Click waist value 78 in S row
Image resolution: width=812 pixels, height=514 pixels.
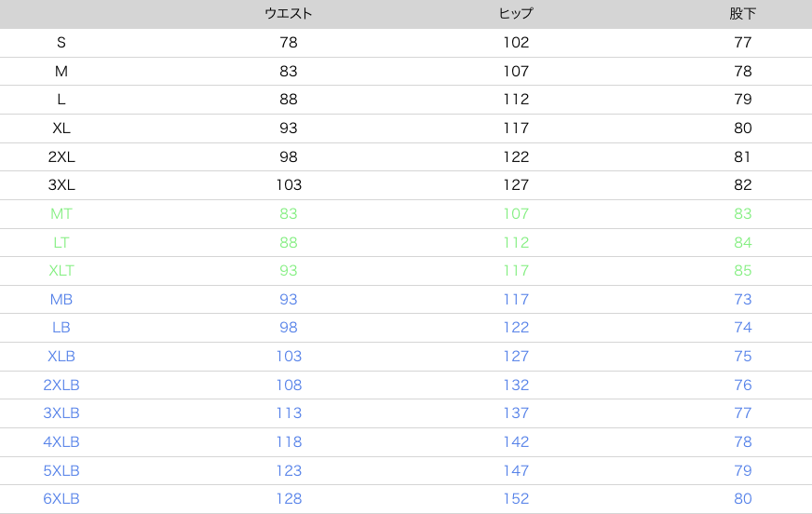coord(289,43)
